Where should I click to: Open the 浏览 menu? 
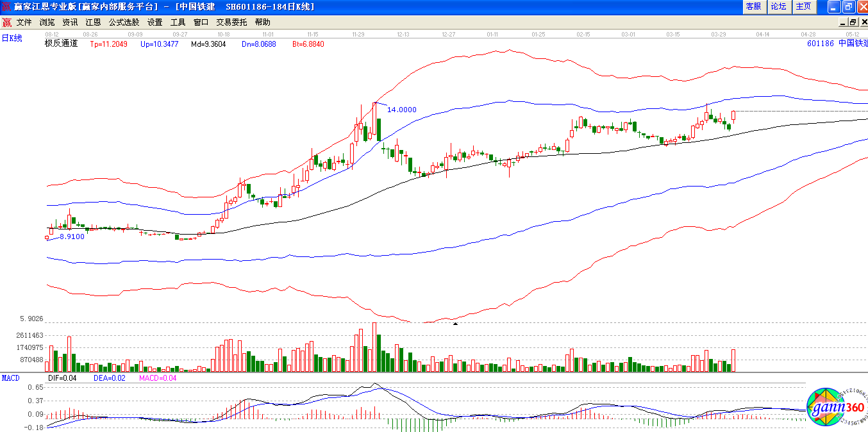47,22
